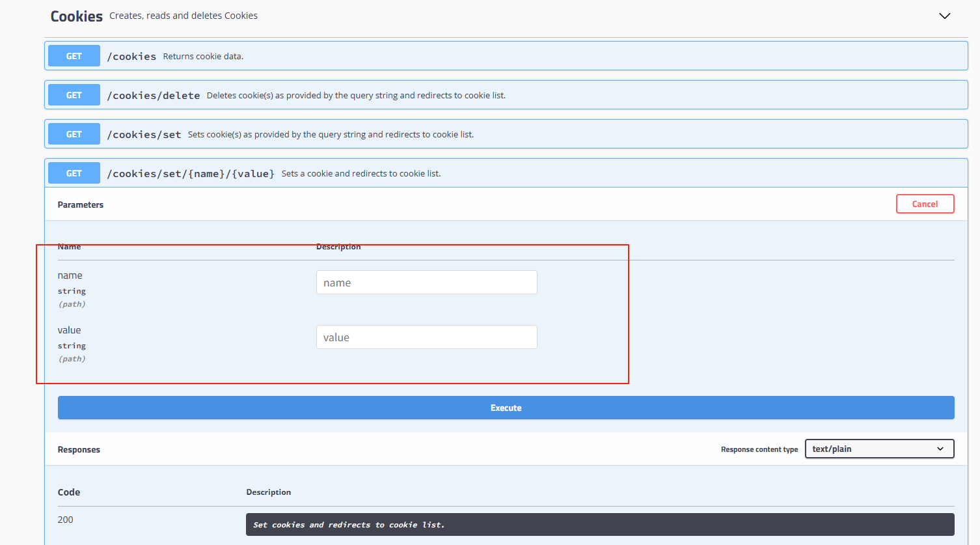Expand the /cookies/delete endpoint row

point(506,95)
